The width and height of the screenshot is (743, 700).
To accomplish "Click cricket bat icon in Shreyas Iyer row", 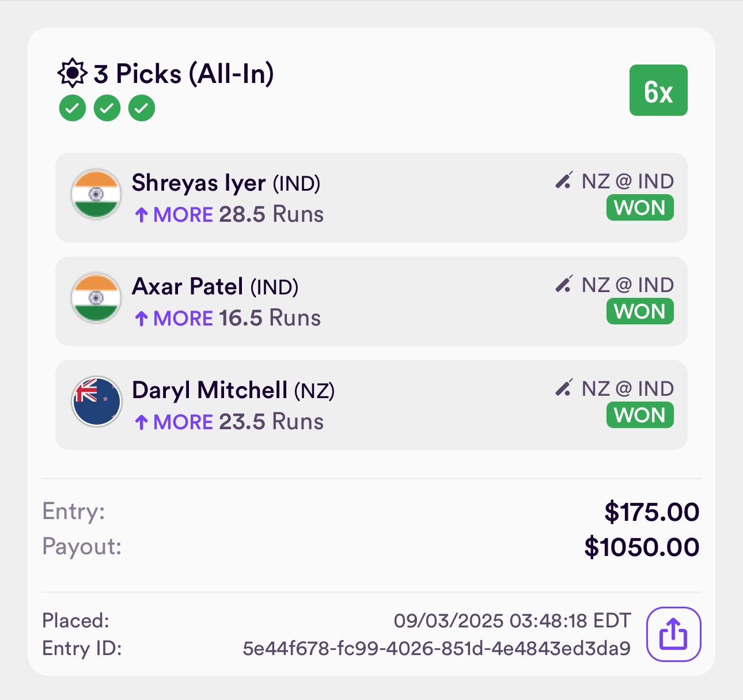I will click(564, 180).
